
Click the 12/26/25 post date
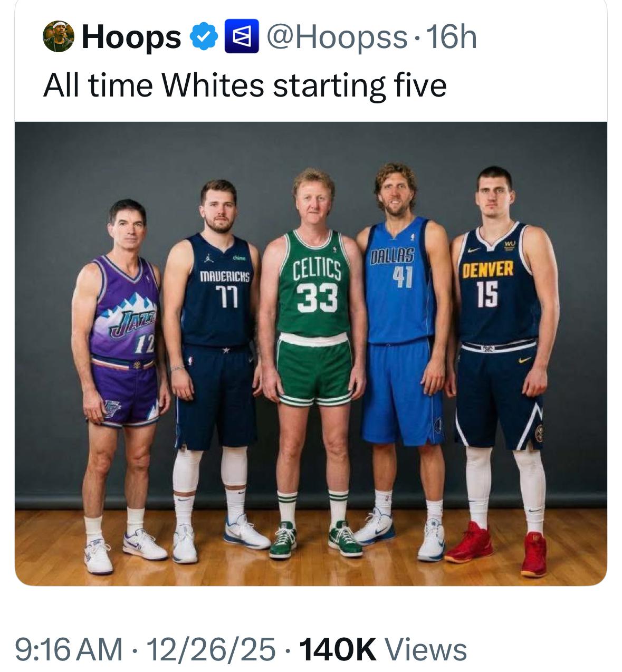(211, 649)
